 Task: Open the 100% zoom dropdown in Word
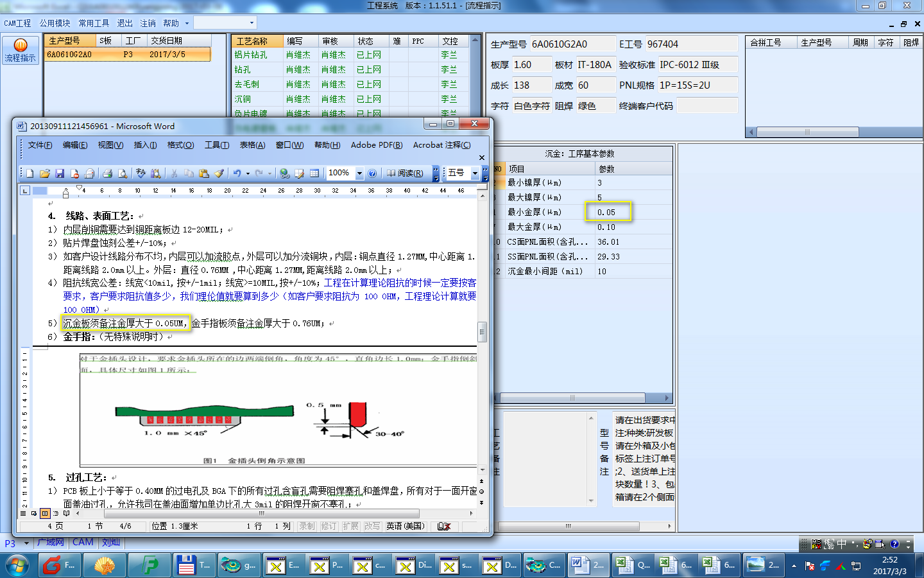pos(359,173)
